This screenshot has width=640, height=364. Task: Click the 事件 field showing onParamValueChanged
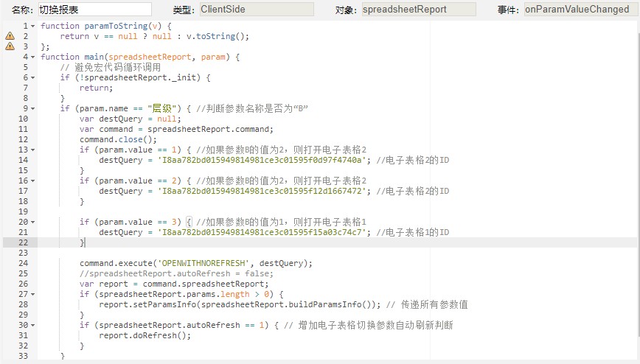click(x=581, y=10)
